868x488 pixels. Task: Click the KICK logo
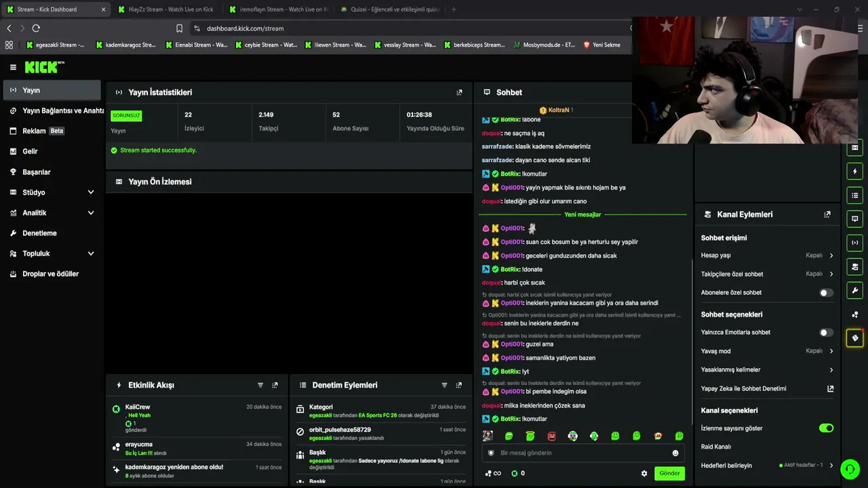45,67
